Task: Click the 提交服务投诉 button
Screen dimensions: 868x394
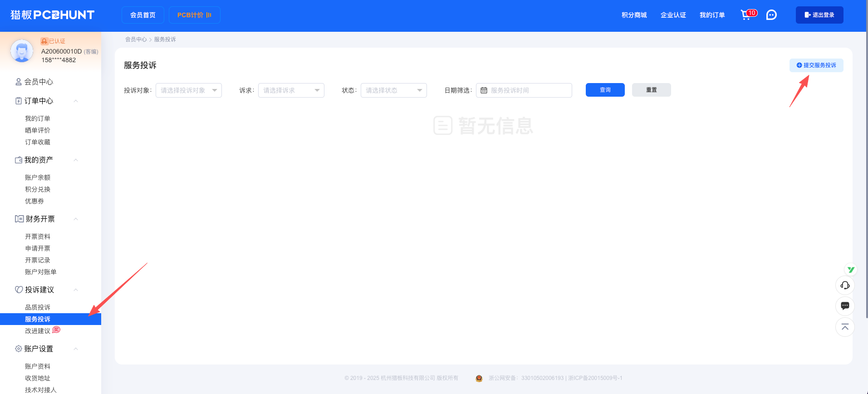Action: pyautogui.click(x=816, y=65)
